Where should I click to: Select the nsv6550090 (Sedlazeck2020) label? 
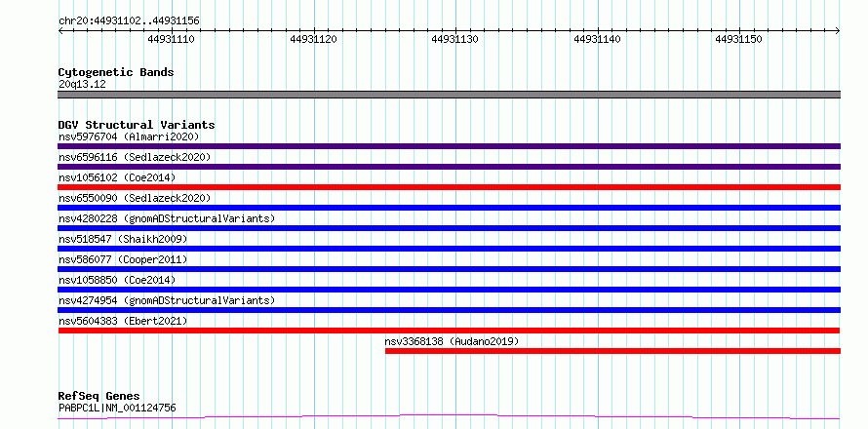tap(135, 198)
